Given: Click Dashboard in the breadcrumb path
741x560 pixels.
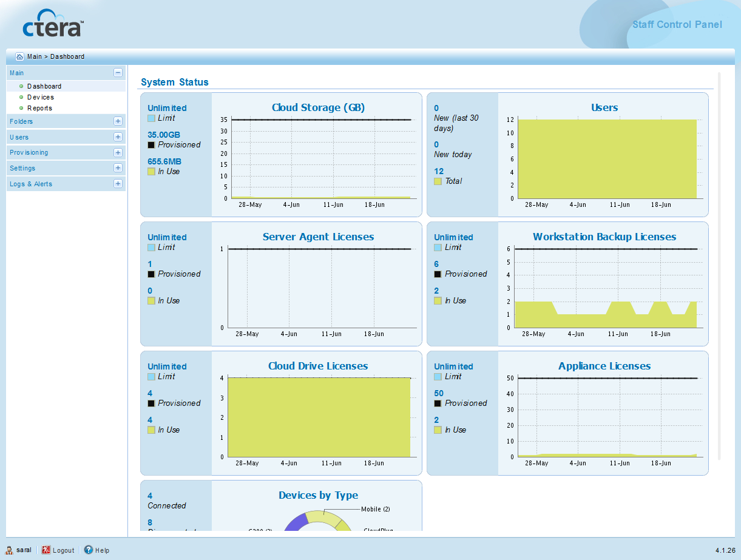Looking at the screenshot, I should coord(67,56).
